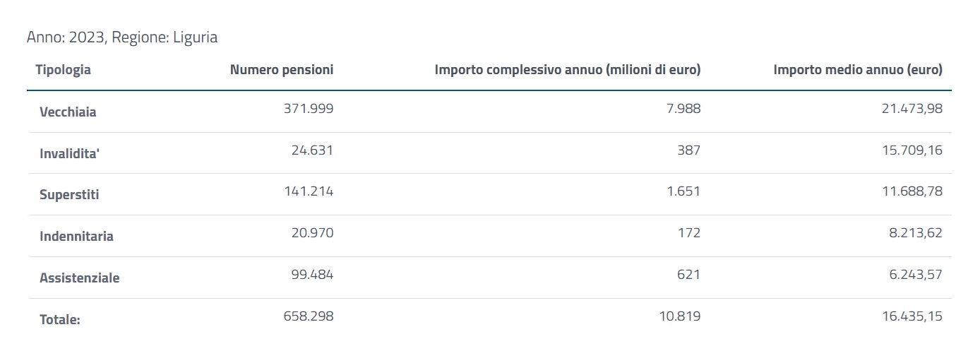
Task: Click the Indennitaria row label
Action: (x=76, y=237)
